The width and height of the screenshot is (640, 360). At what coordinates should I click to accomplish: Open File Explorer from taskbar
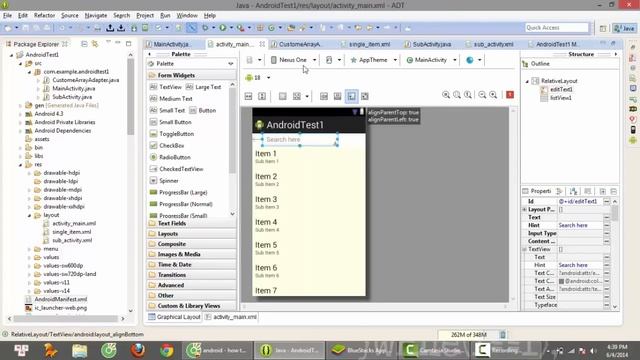click(80, 350)
